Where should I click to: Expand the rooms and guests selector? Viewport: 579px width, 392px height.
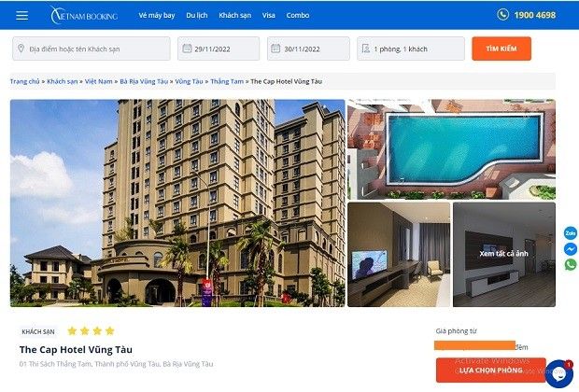point(411,49)
